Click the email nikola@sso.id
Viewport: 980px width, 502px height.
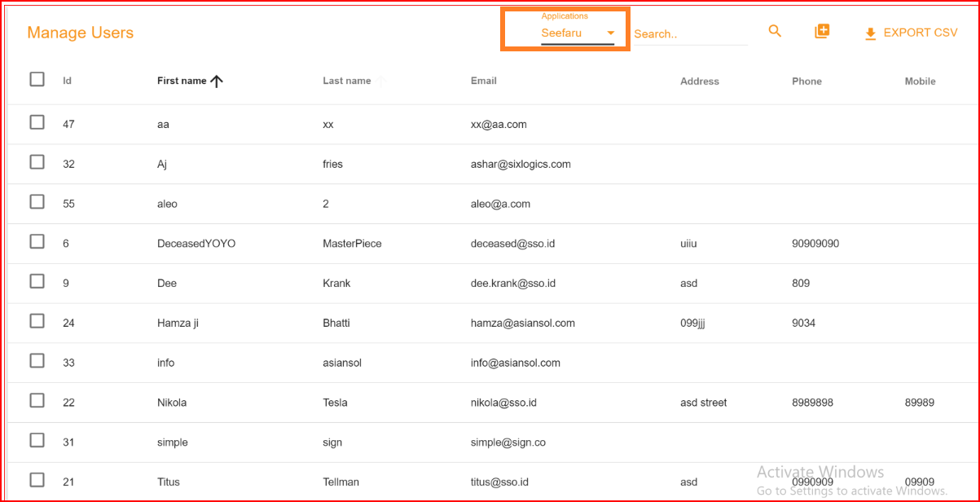[x=503, y=403]
